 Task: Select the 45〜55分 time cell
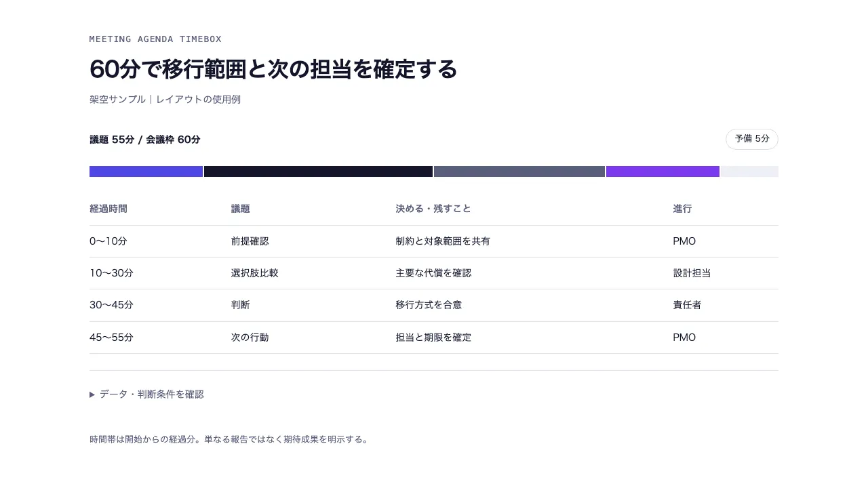click(x=111, y=338)
